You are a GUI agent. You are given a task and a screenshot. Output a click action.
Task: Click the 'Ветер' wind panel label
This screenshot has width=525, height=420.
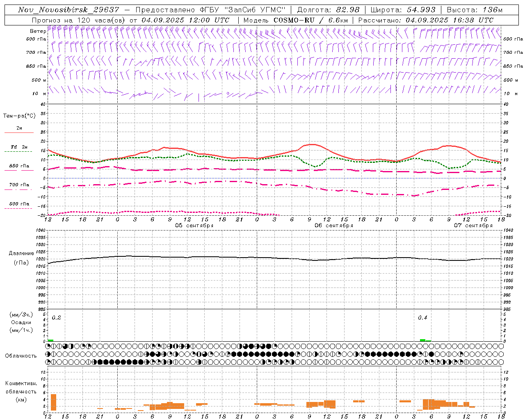[x=38, y=31]
